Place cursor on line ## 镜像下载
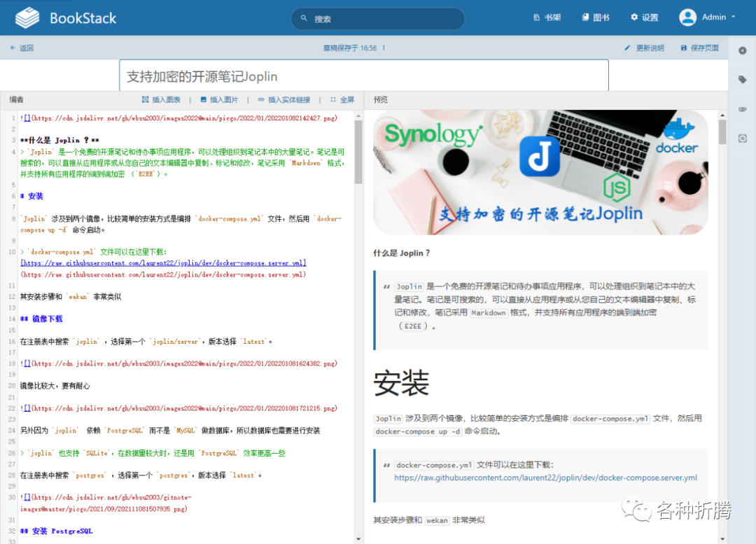Image resolution: width=756 pixels, height=544 pixels. pos(41,319)
